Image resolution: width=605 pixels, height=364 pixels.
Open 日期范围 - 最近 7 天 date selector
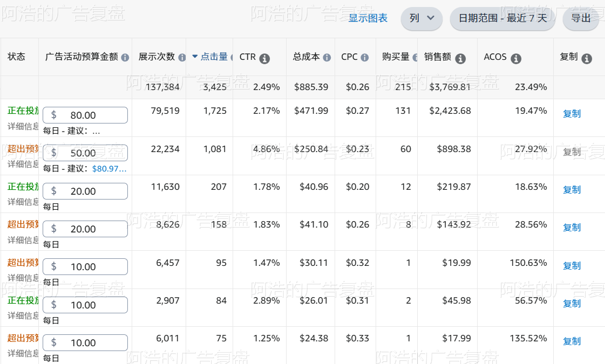pos(502,18)
